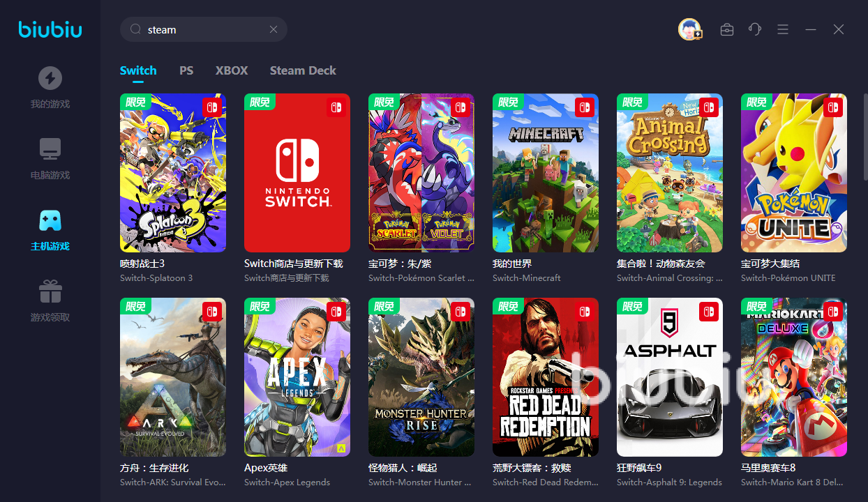868x502 pixels.
Task: Switch to the PS tab
Action: click(x=186, y=70)
